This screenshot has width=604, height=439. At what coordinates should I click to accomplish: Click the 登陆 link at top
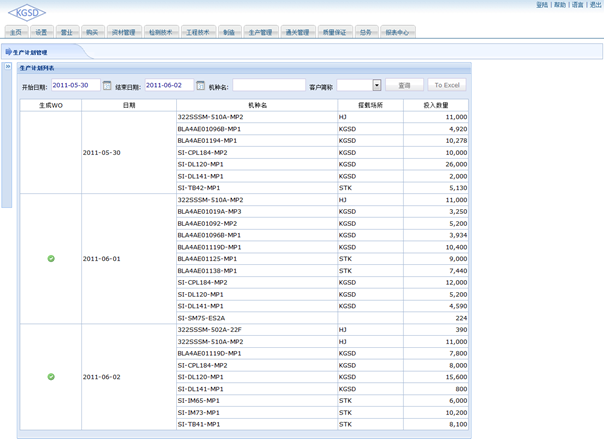(x=542, y=5)
